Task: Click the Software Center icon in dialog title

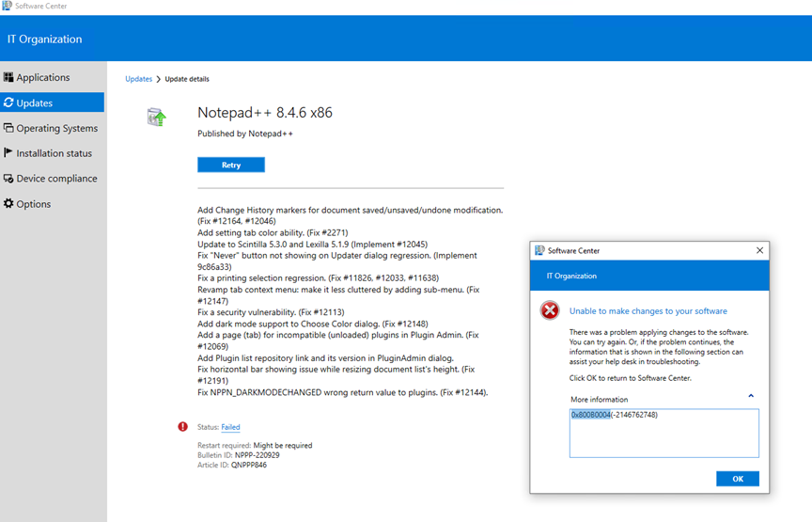Action: (539, 251)
